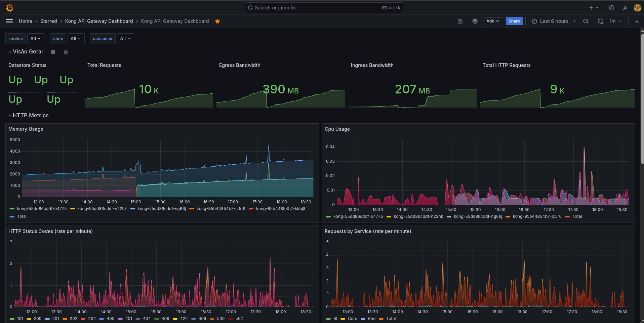Click the 390 MB Egress Bandwidth value
This screenshot has height=323, width=644.
281,89
